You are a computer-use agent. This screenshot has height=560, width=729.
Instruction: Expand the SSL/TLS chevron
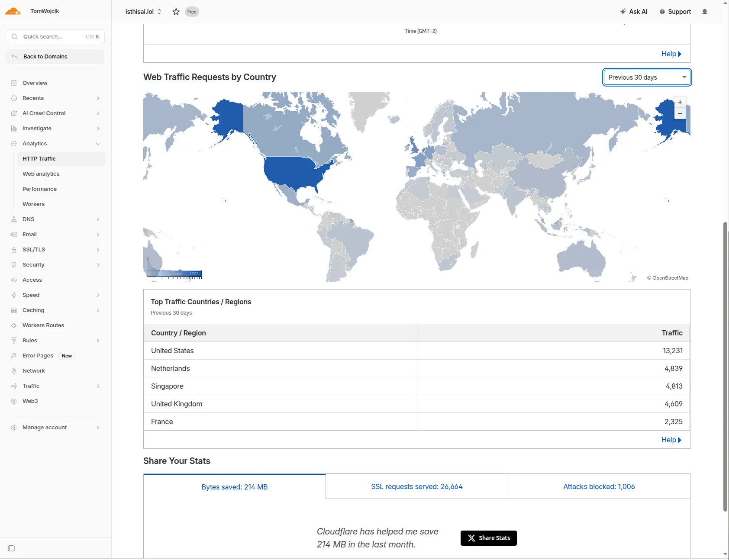(98, 250)
